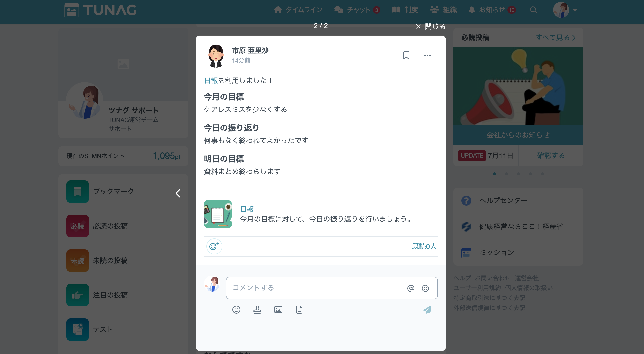Image resolution: width=644 pixels, height=354 pixels.
Task: Open すべて見る for 必読投稿
Action: 556,38
